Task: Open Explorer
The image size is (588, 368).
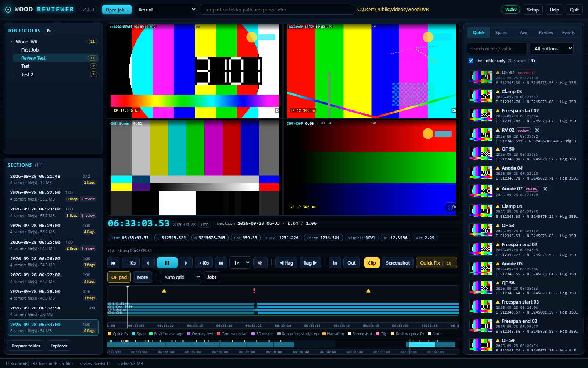Action: click(x=59, y=346)
